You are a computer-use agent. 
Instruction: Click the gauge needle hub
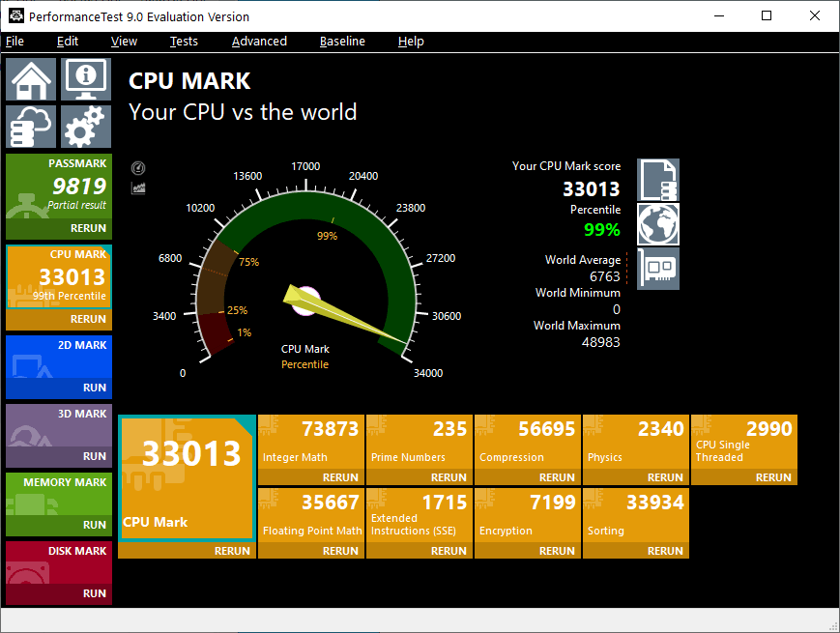305,301
